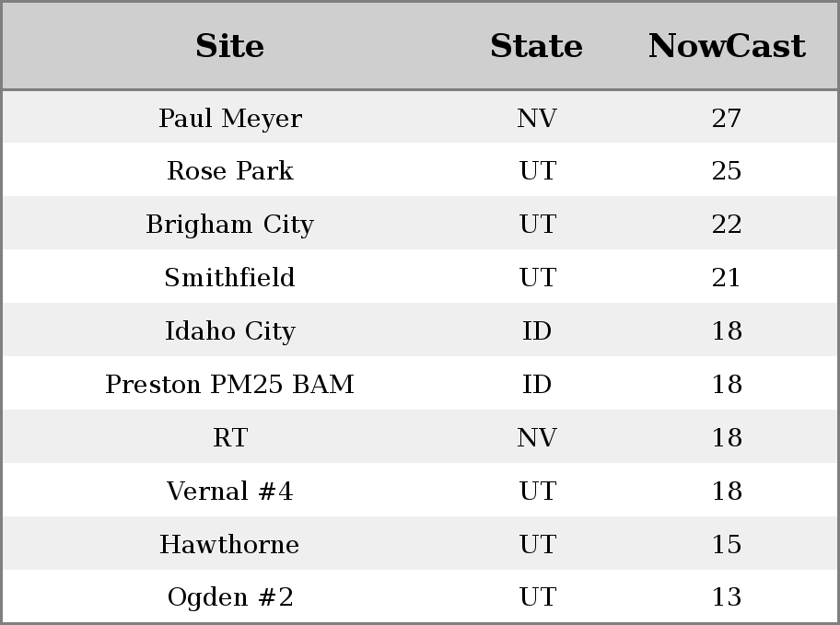
Task: Click the RT site cell
Action: (230, 437)
